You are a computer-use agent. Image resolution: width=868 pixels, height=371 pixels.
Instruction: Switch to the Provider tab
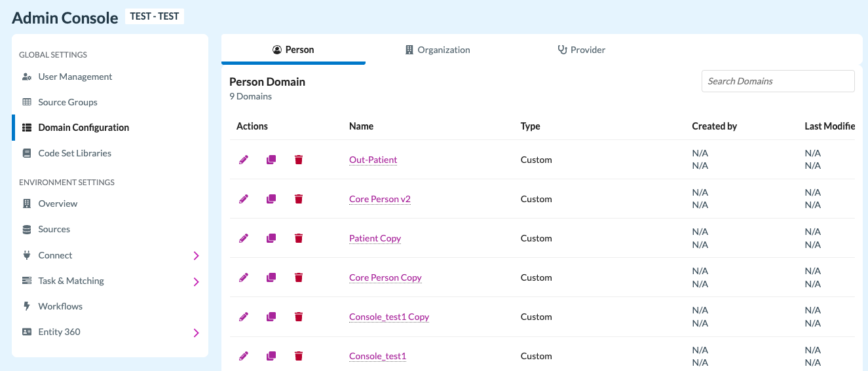(582, 50)
